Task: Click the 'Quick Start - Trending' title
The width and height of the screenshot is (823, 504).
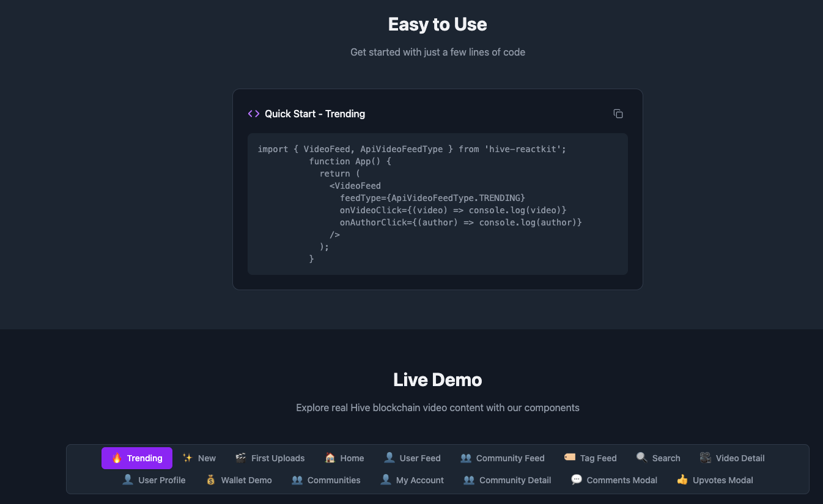Action: coord(315,114)
